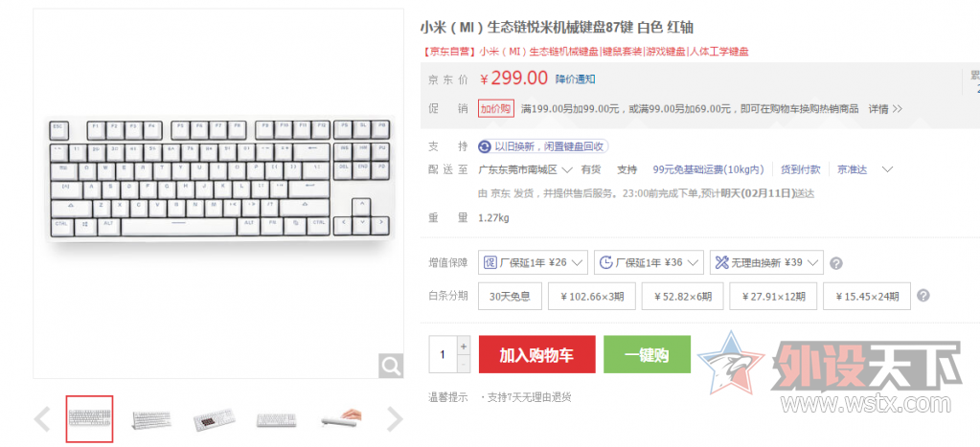Click help icon beside 白条分期 options
The width and height of the screenshot is (980, 447).
tap(923, 296)
